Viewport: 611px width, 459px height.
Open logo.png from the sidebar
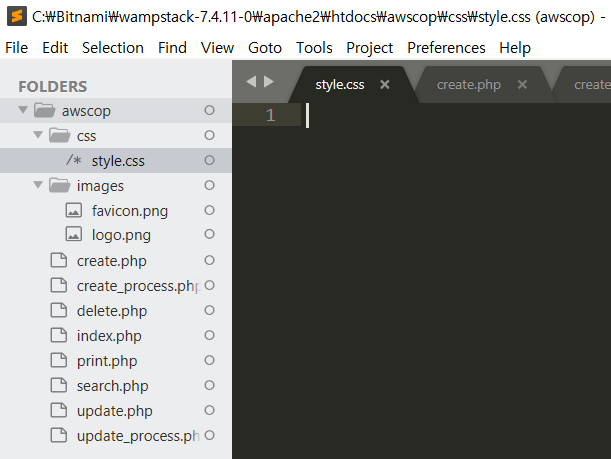point(121,235)
